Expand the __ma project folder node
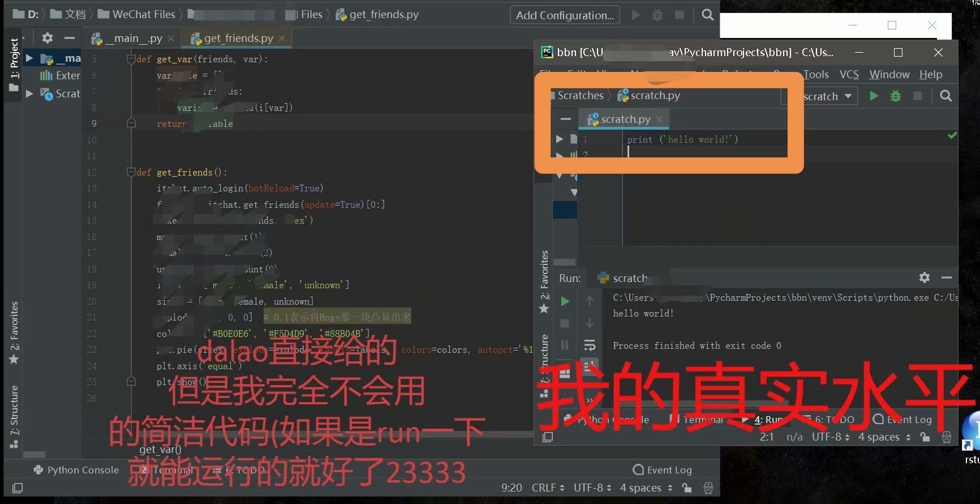Screen dimensions: 980x504 (29, 58)
